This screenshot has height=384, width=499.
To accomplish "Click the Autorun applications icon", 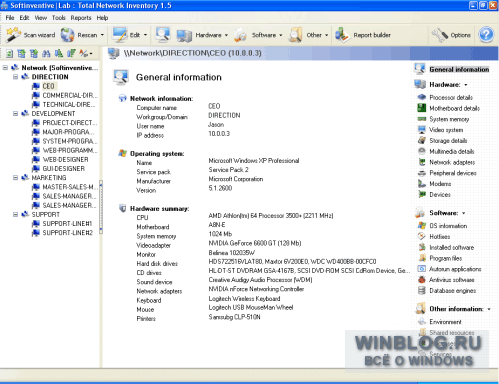I will click(422, 269).
